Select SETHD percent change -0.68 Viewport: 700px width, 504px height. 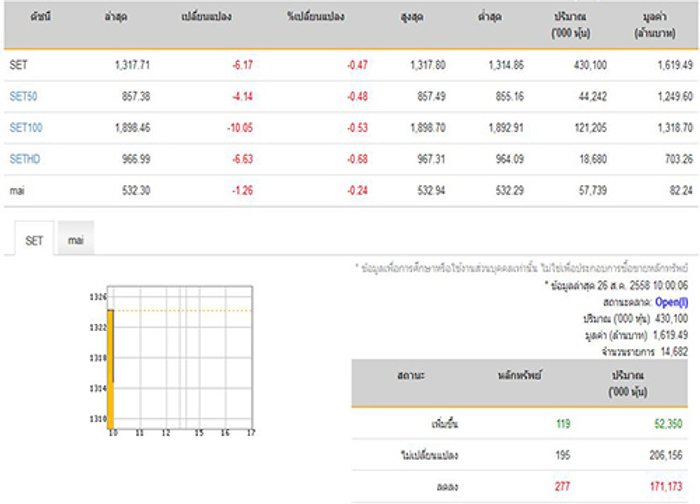coord(357,159)
